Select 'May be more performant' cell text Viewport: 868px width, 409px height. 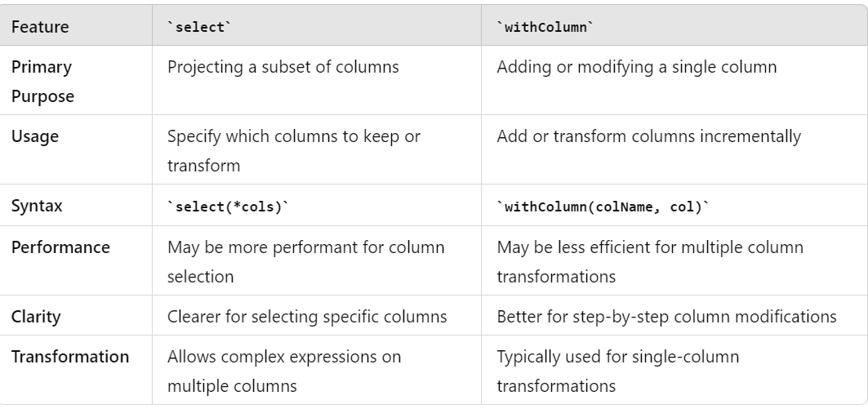point(305,261)
